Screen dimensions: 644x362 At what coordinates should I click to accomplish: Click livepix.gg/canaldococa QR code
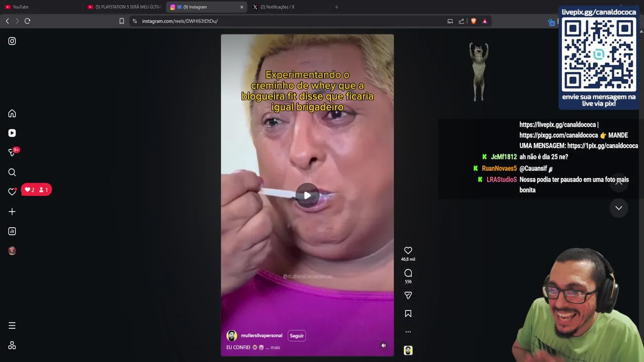(x=599, y=55)
